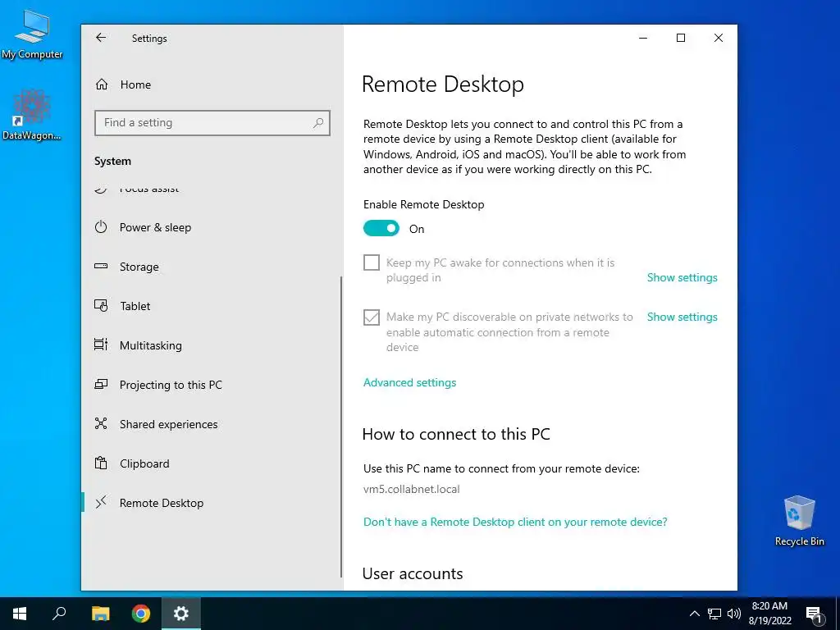The height and width of the screenshot is (630, 840).
Task: Click the System section heading
Action: (x=112, y=162)
